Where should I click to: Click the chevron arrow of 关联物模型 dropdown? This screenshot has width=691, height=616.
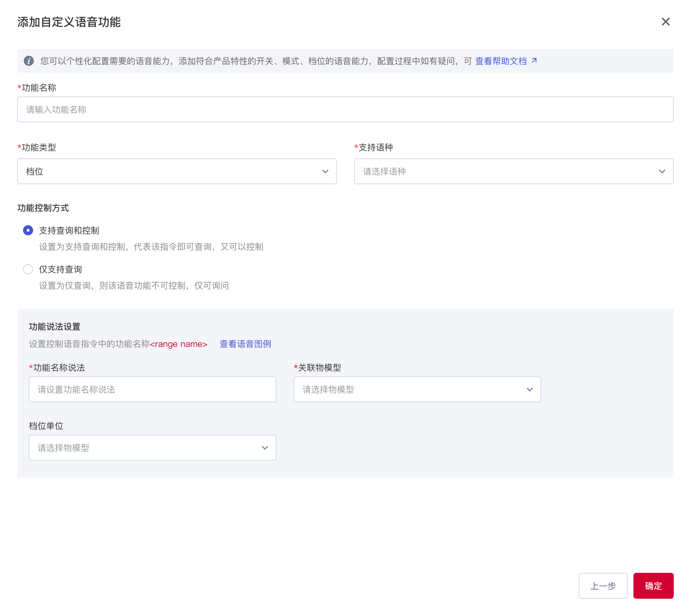(530, 390)
